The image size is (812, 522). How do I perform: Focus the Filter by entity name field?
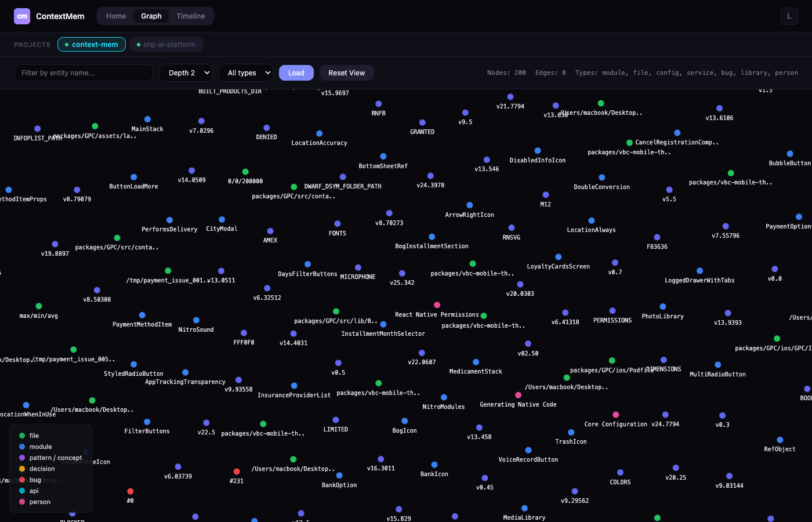[x=84, y=72]
